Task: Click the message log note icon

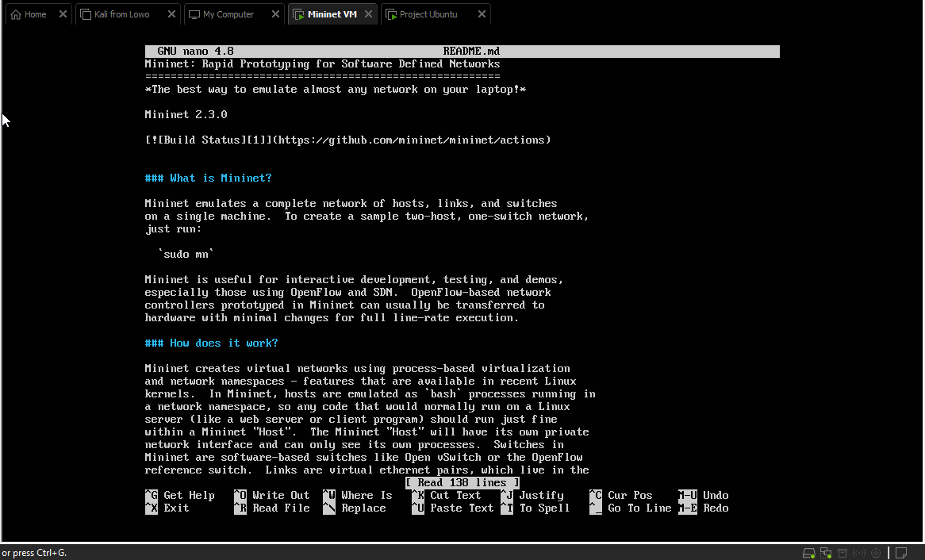Action: tap(901, 553)
